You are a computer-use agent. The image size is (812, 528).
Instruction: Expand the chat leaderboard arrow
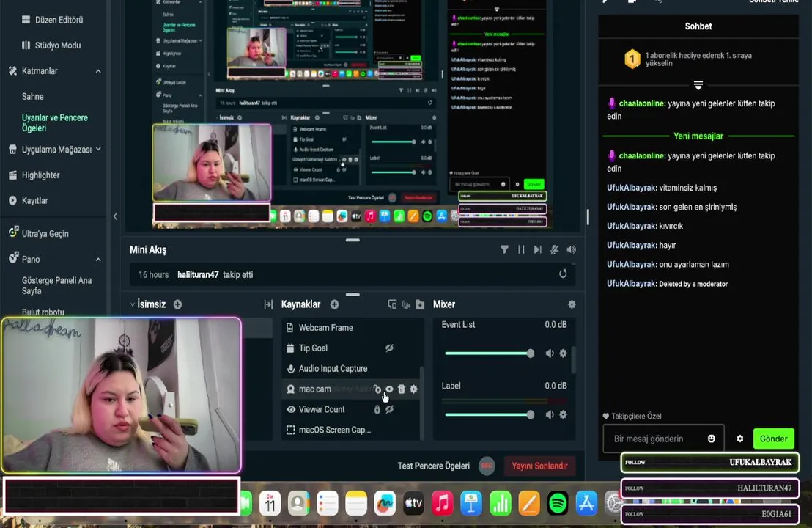click(698, 85)
